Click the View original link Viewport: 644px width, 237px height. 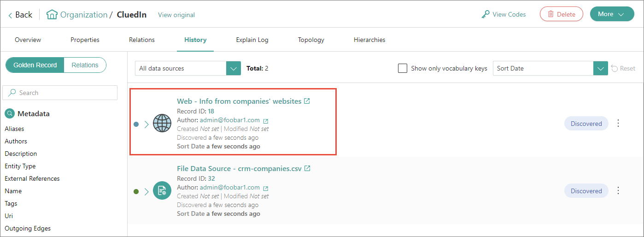[x=176, y=15]
